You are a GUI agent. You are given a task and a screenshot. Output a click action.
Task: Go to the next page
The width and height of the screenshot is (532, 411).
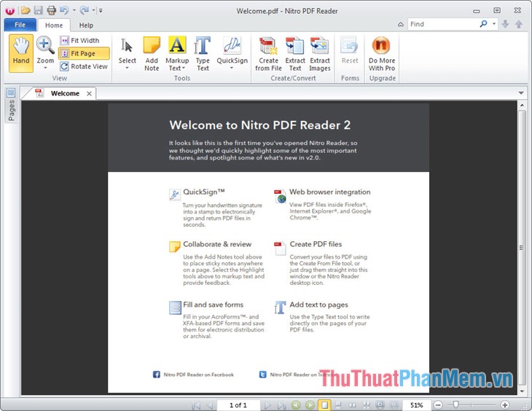267,405
